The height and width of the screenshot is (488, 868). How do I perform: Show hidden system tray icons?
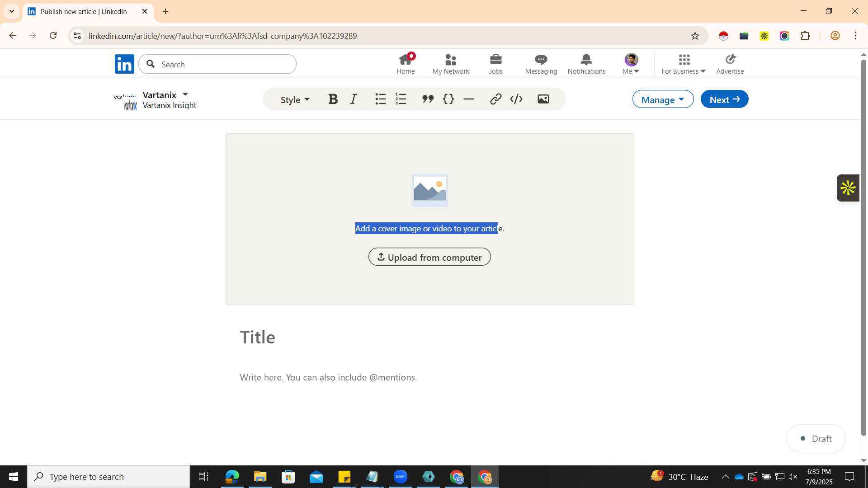(x=725, y=477)
